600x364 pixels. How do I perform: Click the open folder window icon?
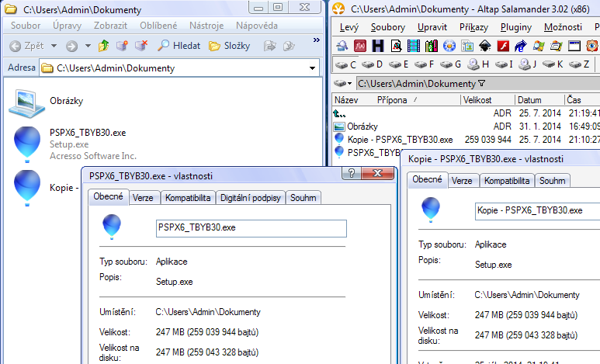coord(557,47)
